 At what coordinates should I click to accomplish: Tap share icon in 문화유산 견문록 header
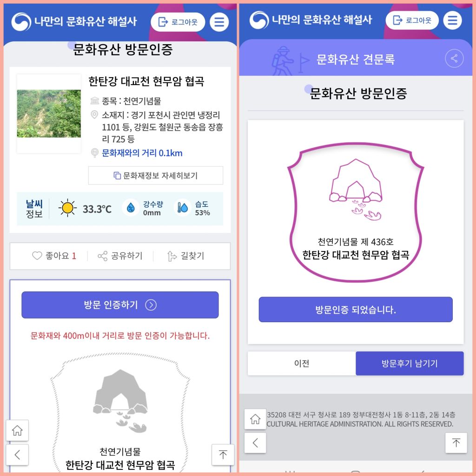(454, 58)
